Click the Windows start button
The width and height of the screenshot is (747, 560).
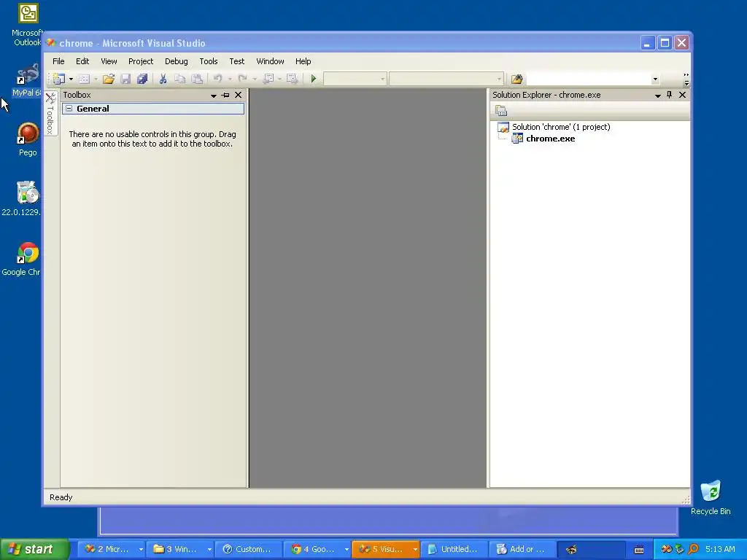coord(34,549)
